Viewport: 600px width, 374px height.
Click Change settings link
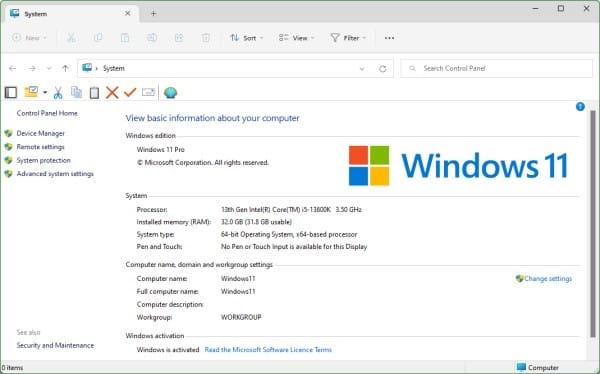(x=548, y=278)
